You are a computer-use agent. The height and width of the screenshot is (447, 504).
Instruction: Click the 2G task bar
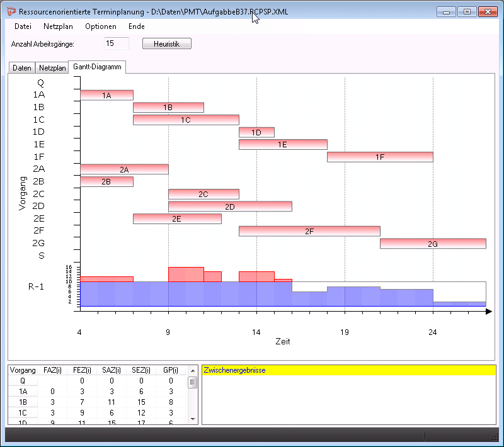pyautogui.click(x=433, y=244)
